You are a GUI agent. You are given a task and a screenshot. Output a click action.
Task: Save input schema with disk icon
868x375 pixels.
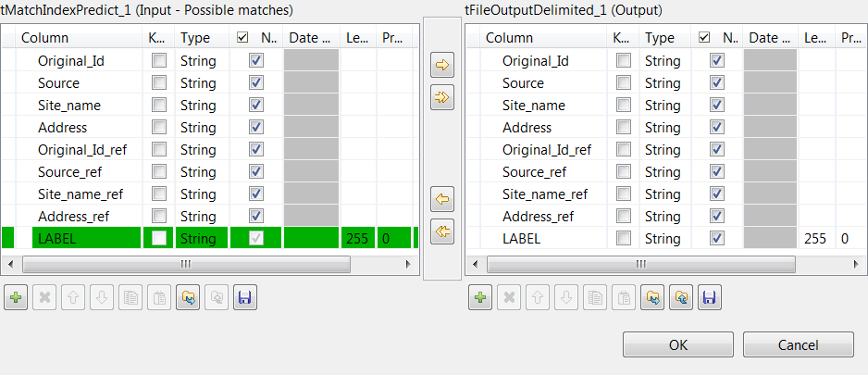[245, 298]
